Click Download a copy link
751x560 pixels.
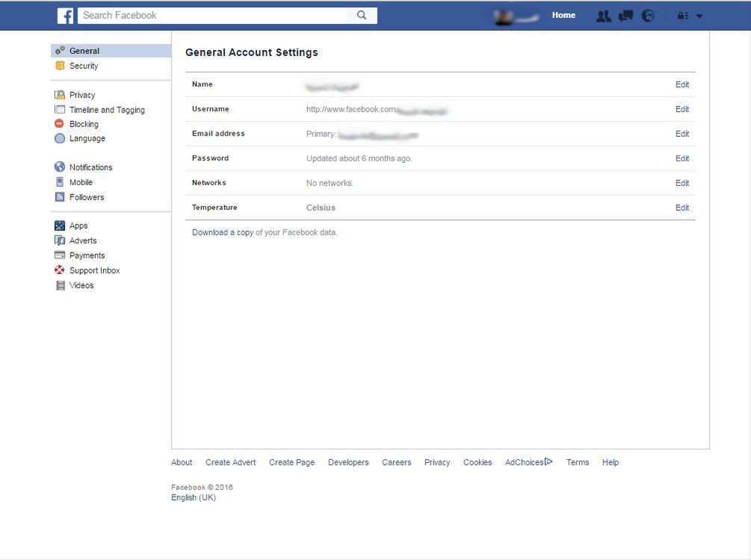coord(223,233)
